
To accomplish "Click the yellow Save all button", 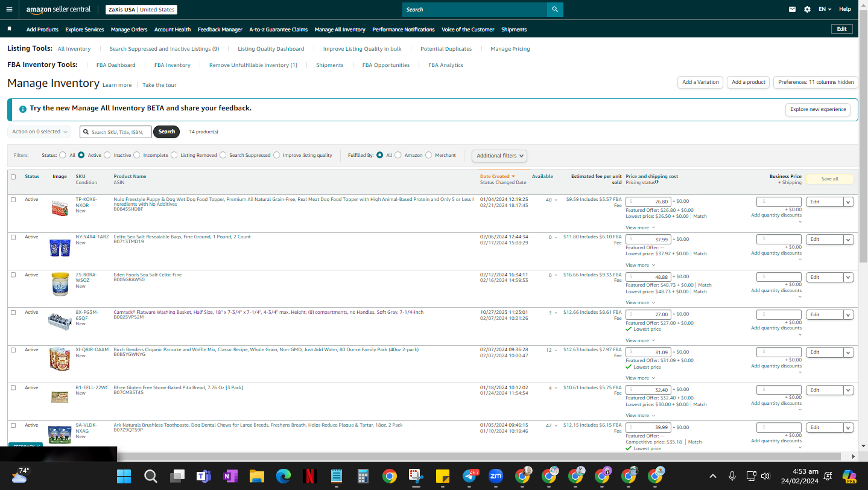I will point(830,179).
